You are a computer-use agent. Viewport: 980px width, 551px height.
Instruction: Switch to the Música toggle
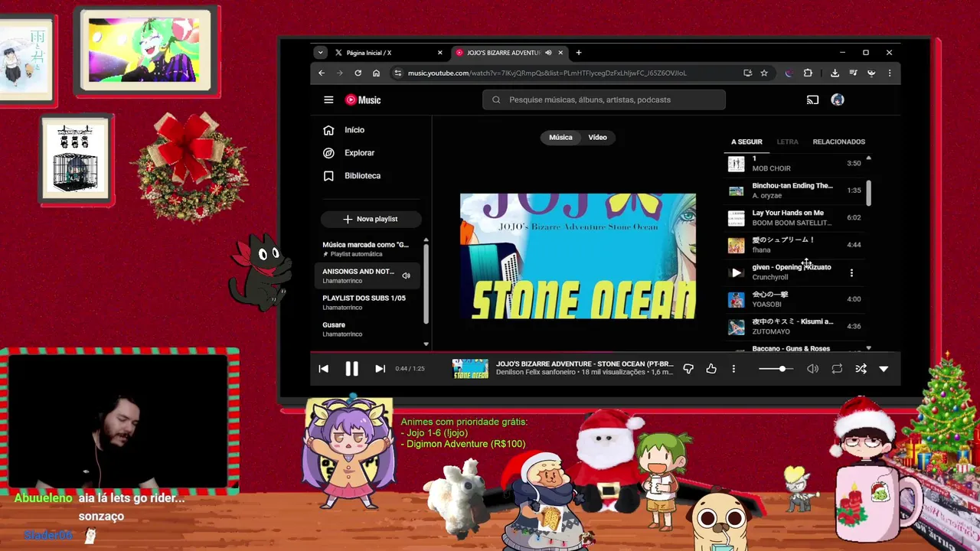click(x=560, y=137)
